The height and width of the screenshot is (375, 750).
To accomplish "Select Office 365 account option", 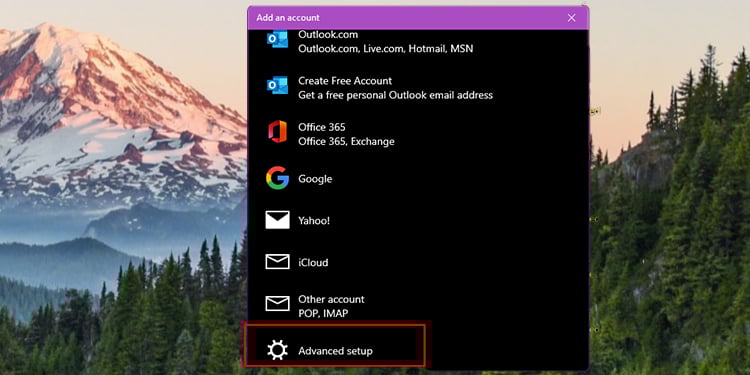I will [x=418, y=134].
